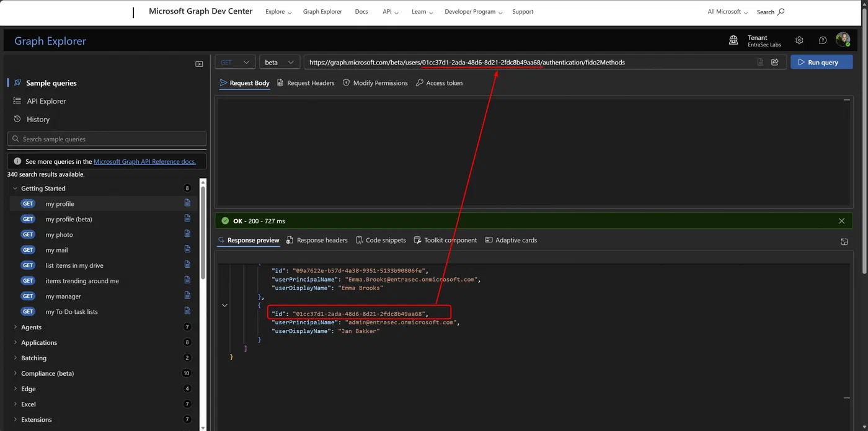868x431 pixels.
Task: Expand the response area to full view
Action: pyautogui.click(x=844, y=242)
